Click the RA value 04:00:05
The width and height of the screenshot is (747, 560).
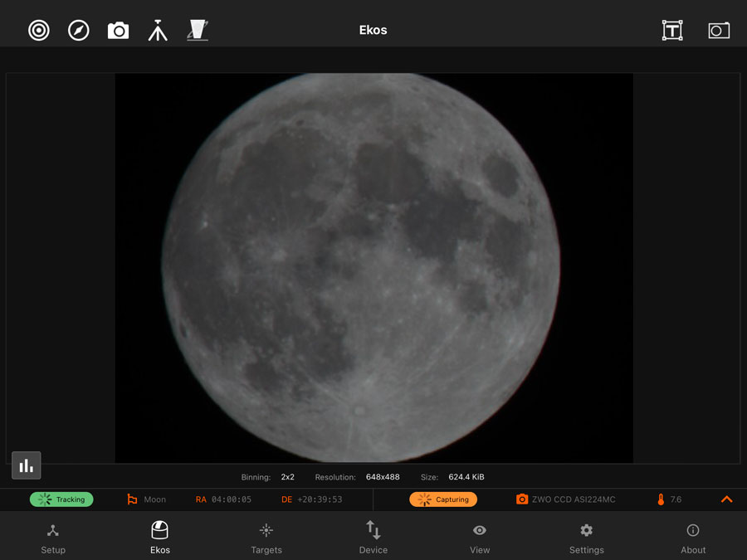(x=232, y=499)
